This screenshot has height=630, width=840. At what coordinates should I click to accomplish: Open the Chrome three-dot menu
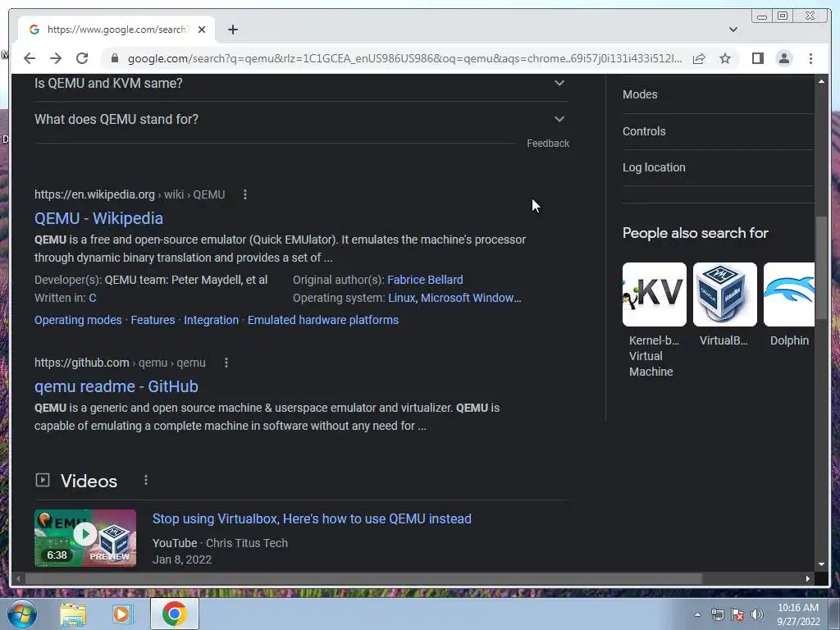[x=810, y=58]
